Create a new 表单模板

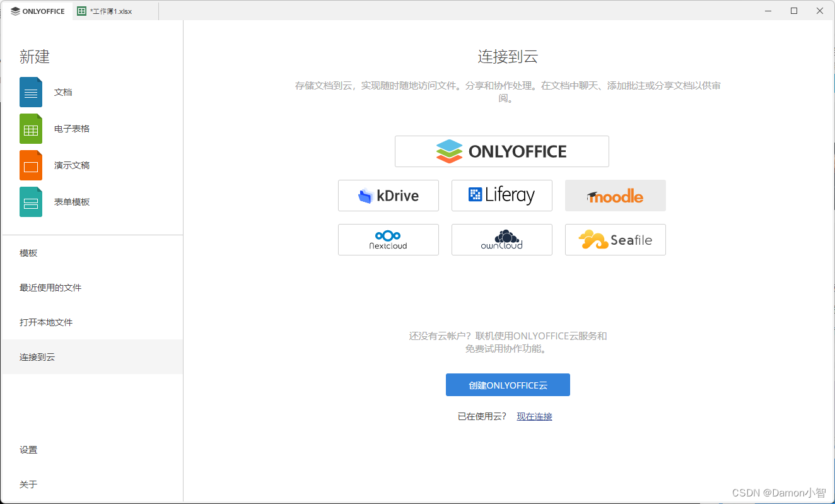(x=72, y=202)
